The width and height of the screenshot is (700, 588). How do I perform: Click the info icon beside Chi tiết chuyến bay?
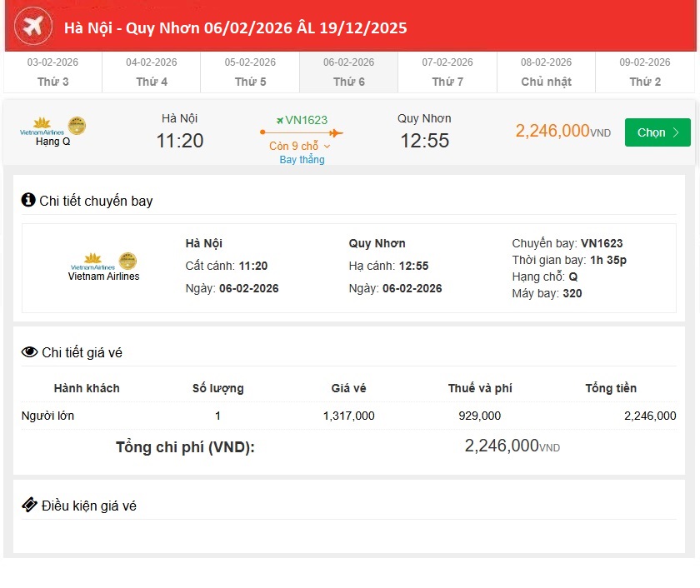(28, 200)
